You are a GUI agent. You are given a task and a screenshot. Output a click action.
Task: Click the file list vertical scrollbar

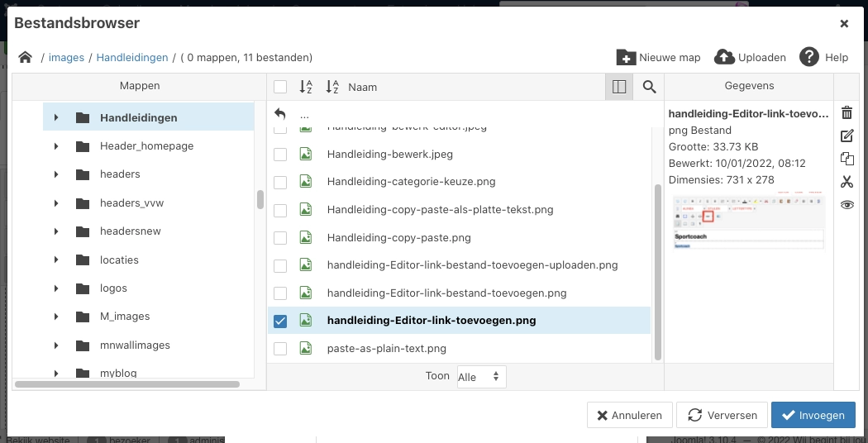(x=658, y=272)
